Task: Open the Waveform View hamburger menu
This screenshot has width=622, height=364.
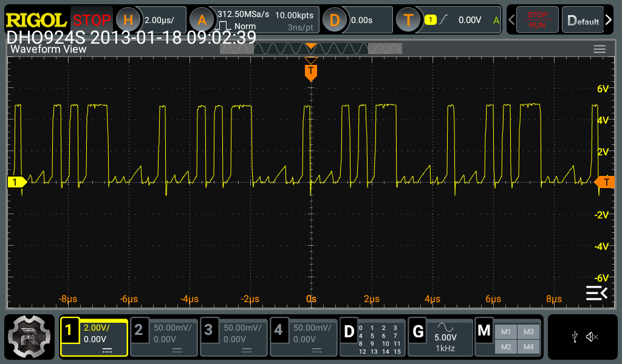Action: coord(600,49)
